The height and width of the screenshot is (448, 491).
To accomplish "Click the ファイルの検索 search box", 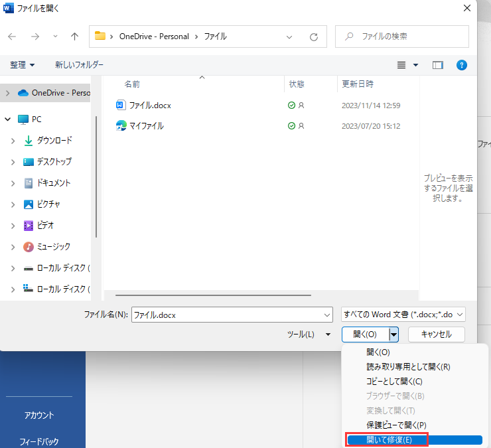I will point(402,37).
